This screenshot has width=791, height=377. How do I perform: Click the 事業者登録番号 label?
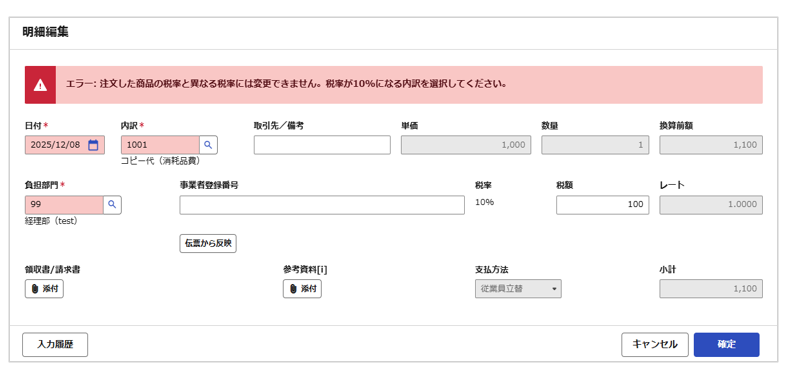[x=209, y=185]
